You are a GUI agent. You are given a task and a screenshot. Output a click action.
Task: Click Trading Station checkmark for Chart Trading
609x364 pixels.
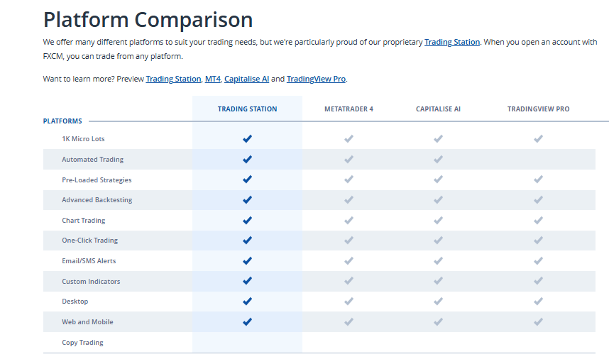click(x=248, y=221)
